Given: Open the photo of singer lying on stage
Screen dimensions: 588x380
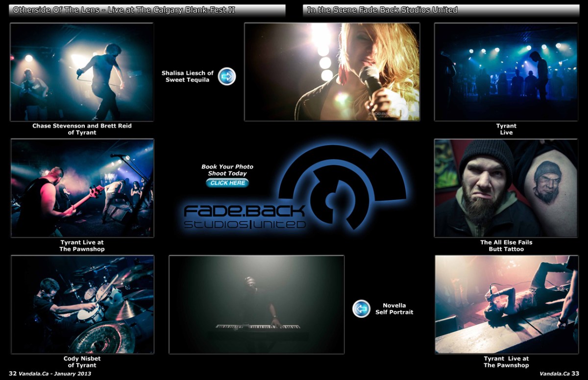Looking at the screenshot, I should 506,304.
